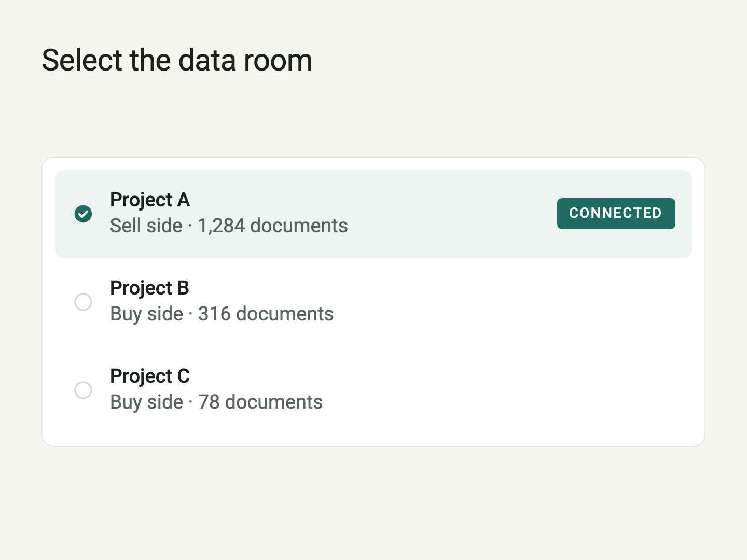747x560 pixels.
Task: Click the Project B title
Action: click(x=150, y=288)
